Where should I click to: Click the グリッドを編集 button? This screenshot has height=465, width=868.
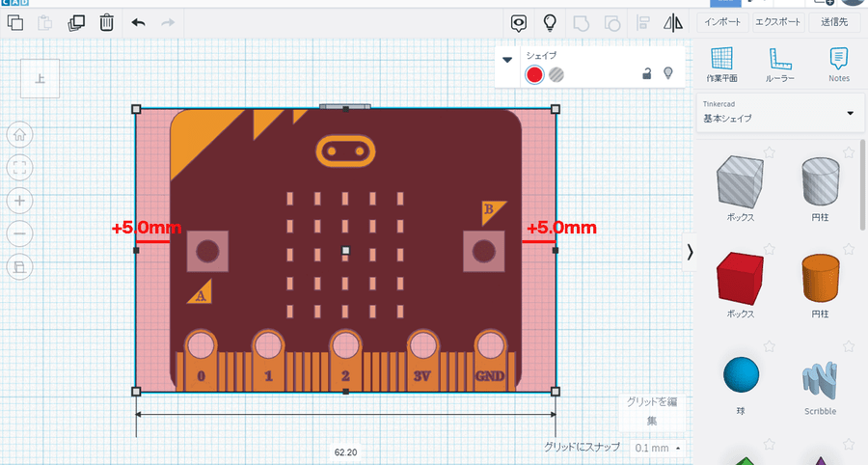click(652, 411)
